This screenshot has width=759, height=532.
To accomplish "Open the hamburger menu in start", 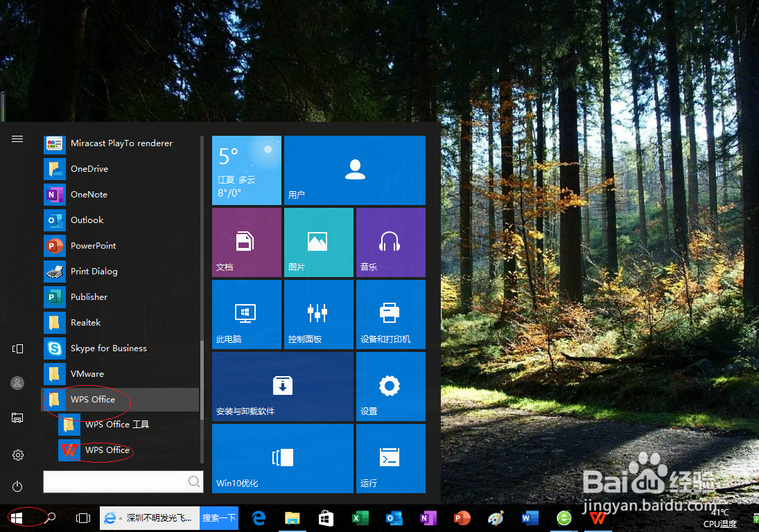I will click(x=17, y=139).
